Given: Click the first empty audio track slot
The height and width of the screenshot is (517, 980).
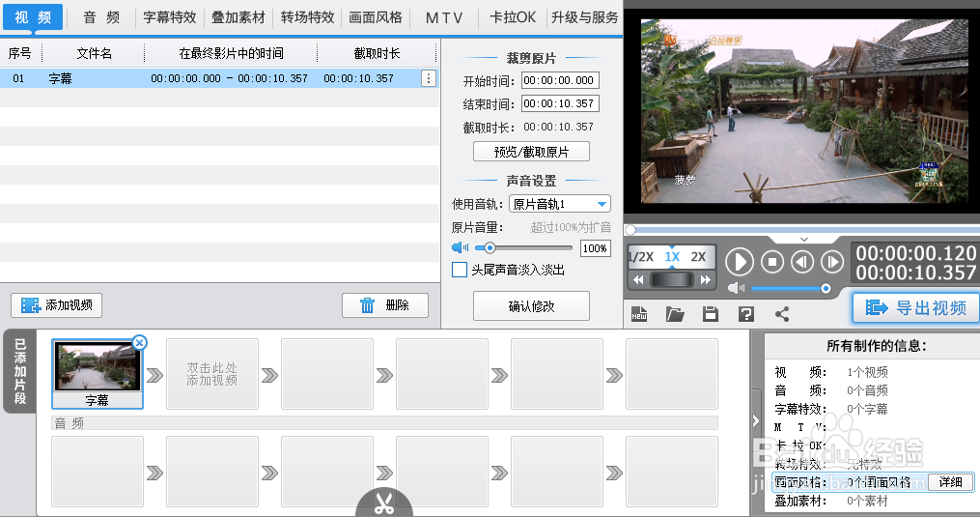Looking at the screenshot, I should click(98, 472).
